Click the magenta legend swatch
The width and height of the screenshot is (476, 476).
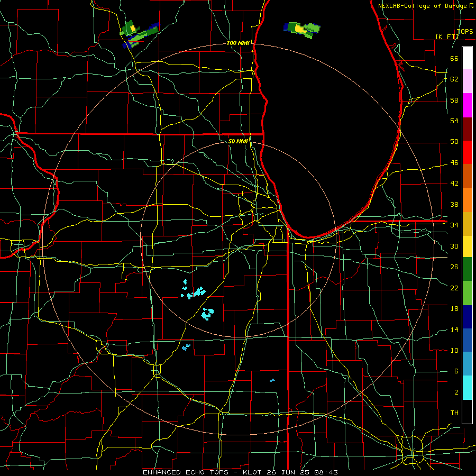tap(467, 105)
